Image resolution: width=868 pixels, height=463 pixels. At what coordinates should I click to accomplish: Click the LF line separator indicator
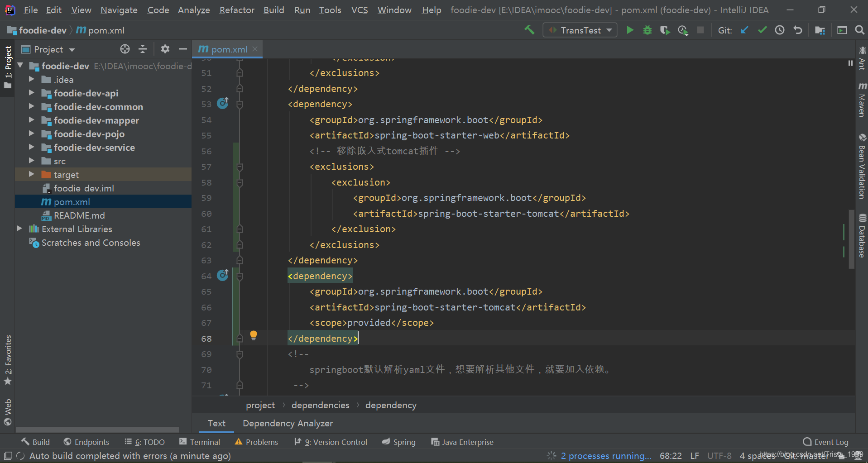(695, 456)
